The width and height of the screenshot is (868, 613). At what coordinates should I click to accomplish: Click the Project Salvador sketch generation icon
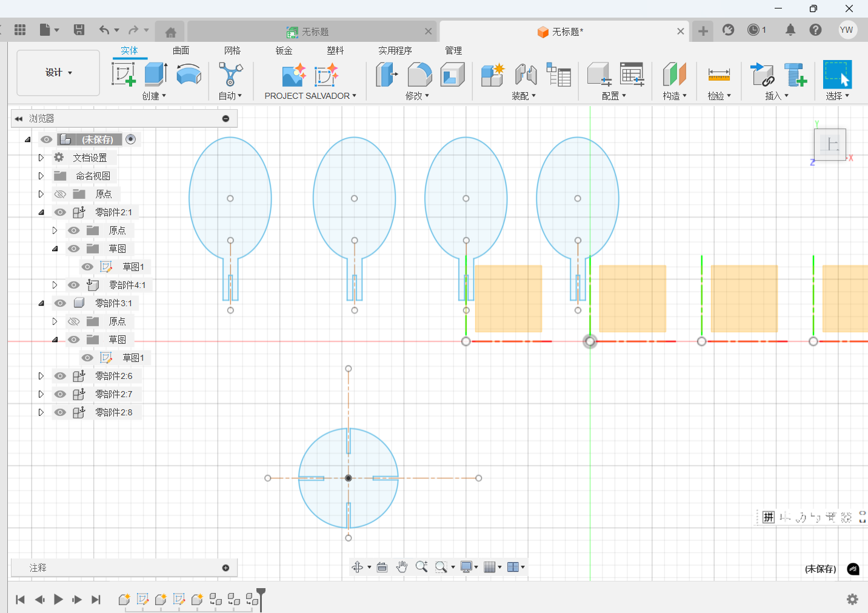tap(326, 75)
